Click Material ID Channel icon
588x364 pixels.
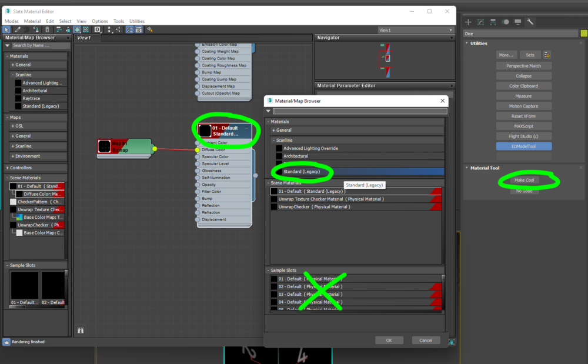98,29
